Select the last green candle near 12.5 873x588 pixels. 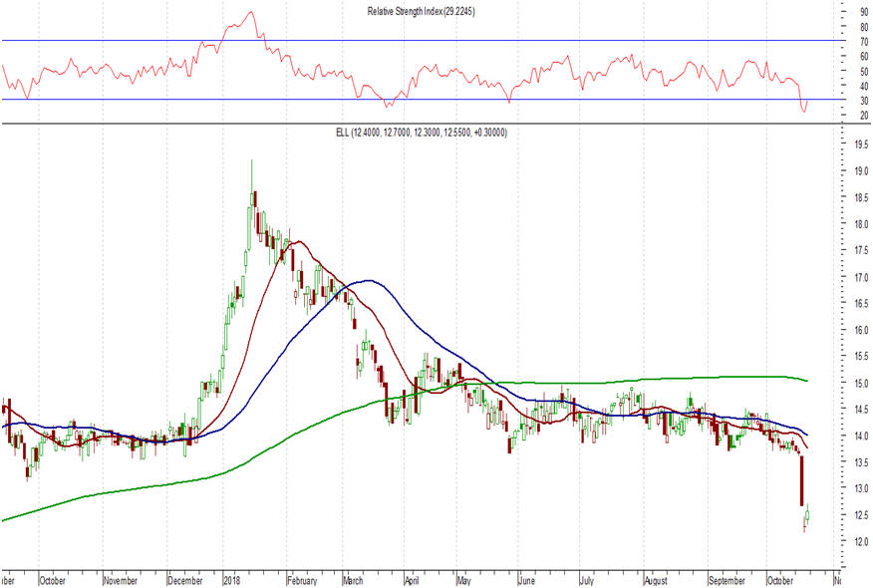pyautogui.click(x=807, y=514)
